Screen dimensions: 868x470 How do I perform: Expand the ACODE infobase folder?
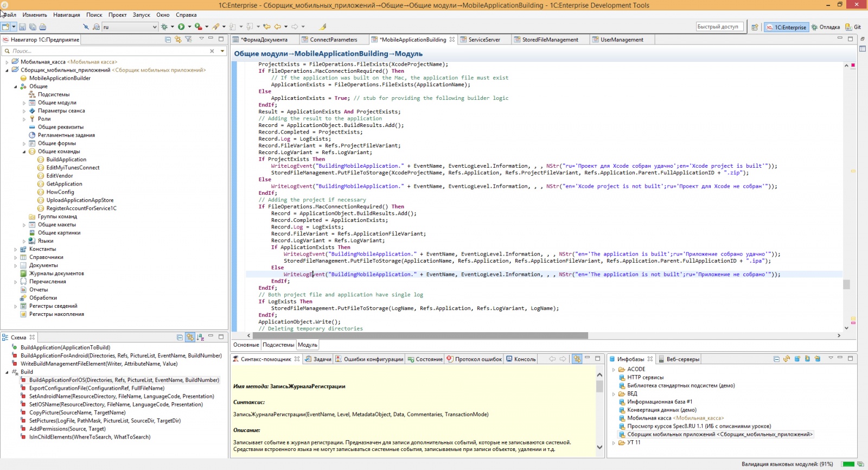point(614,370)
